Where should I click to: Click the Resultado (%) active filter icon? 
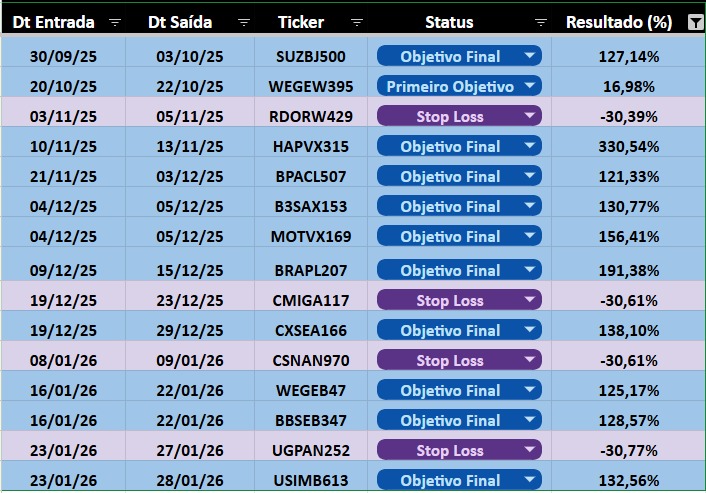[696, 22]
